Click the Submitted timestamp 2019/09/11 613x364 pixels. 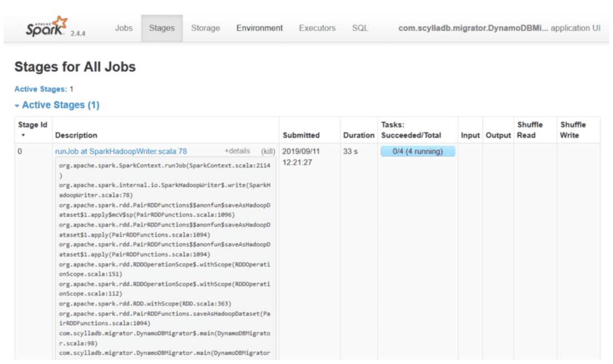pyautogui.click(x=301, y=151)
